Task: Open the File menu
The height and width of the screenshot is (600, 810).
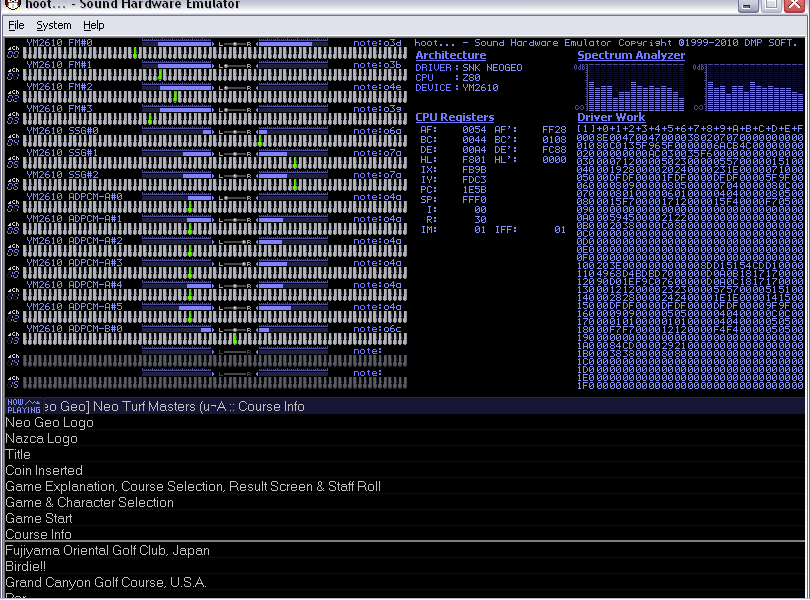Action: point(16,25)
